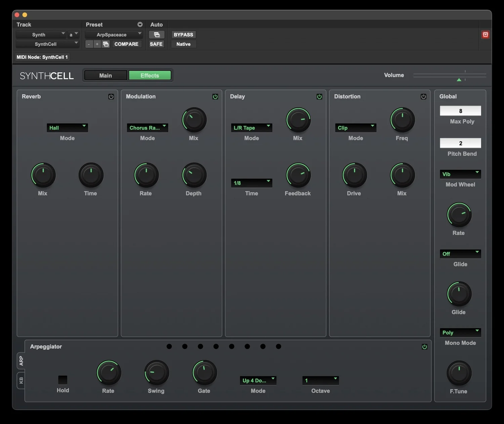Enable BYPASS for the plugin
The width and height of the screenshot is (504, 424).
[x=183, y=34]
